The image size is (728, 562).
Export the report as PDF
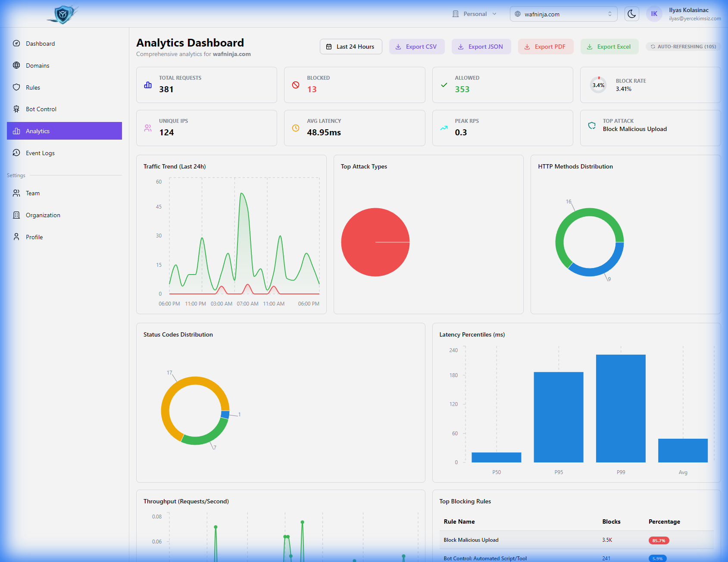pyautogui.click(x=545, y=47)
